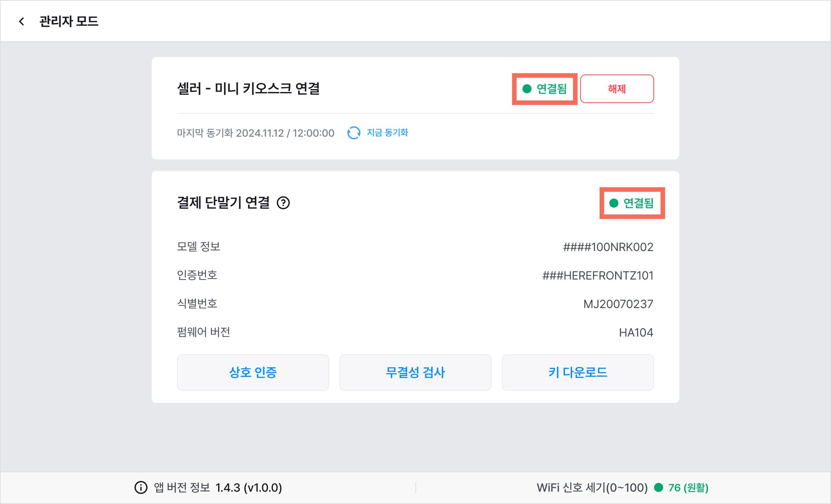Run the 무결성 검사 integrity check
831x504 pixels.
click(415, 373)
